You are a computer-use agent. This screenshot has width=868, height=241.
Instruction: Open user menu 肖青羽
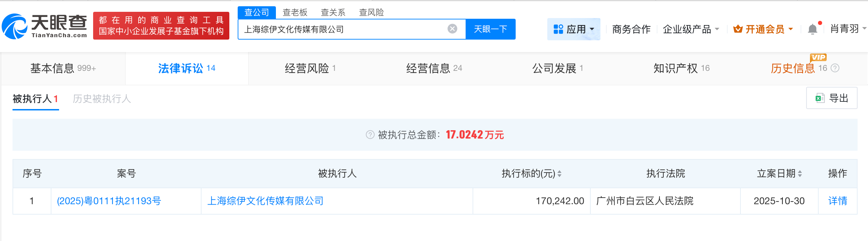[847, 29]
